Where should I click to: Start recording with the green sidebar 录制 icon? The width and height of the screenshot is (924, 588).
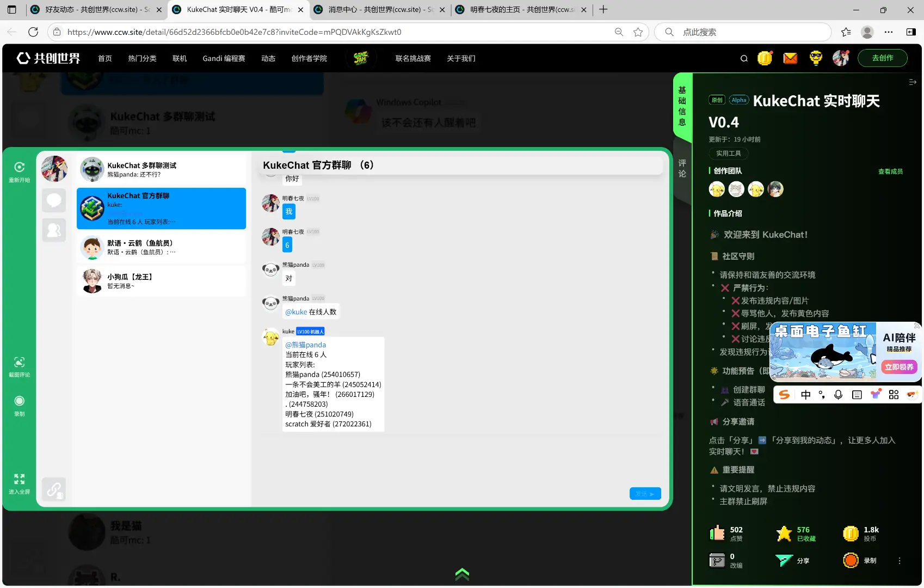coord(19,401)
